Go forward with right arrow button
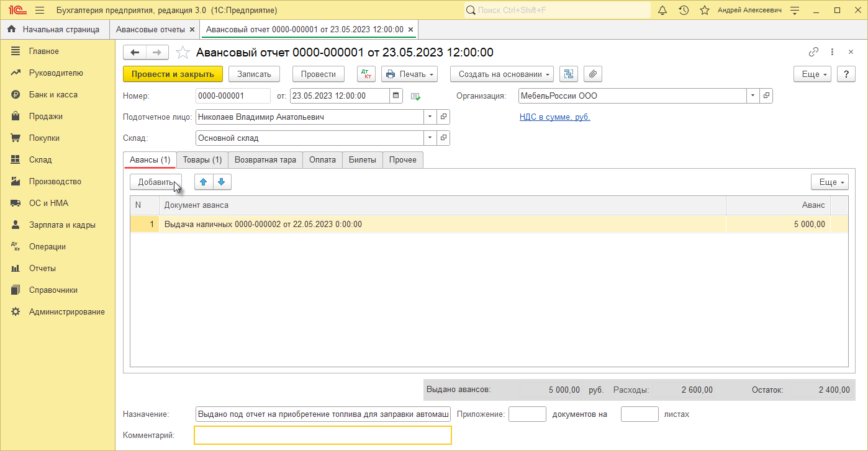The width and height of the screenshot is (868, 451). [x=157, y=53]
